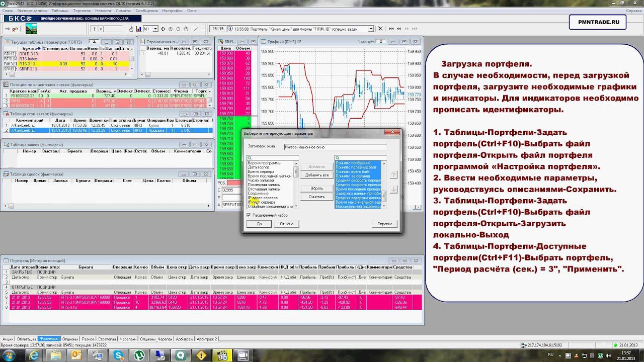This screenshot has height=362, width=644.
Task: Click the PMNTRADE.RU link box
Action: point(598,22)
